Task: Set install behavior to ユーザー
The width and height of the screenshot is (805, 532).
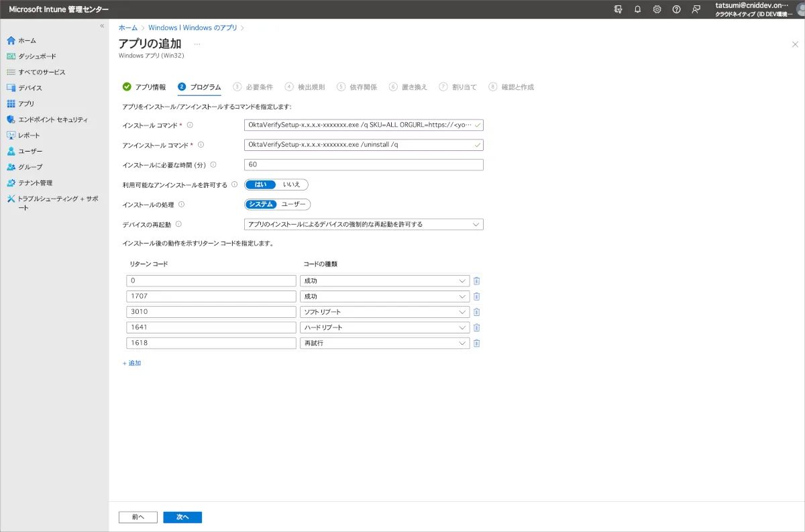Action: click(x=293, y=205)
